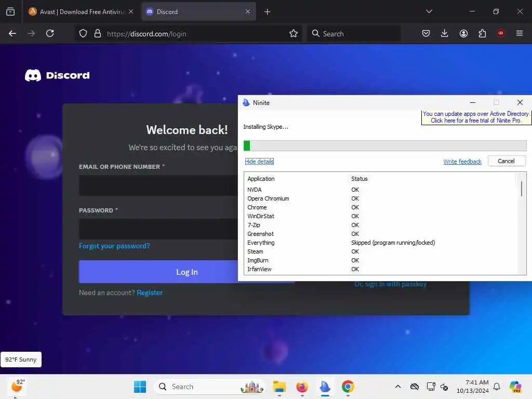Click the Status column header
The width and height of the screenshot is (532, 399).
pos(432,179)
